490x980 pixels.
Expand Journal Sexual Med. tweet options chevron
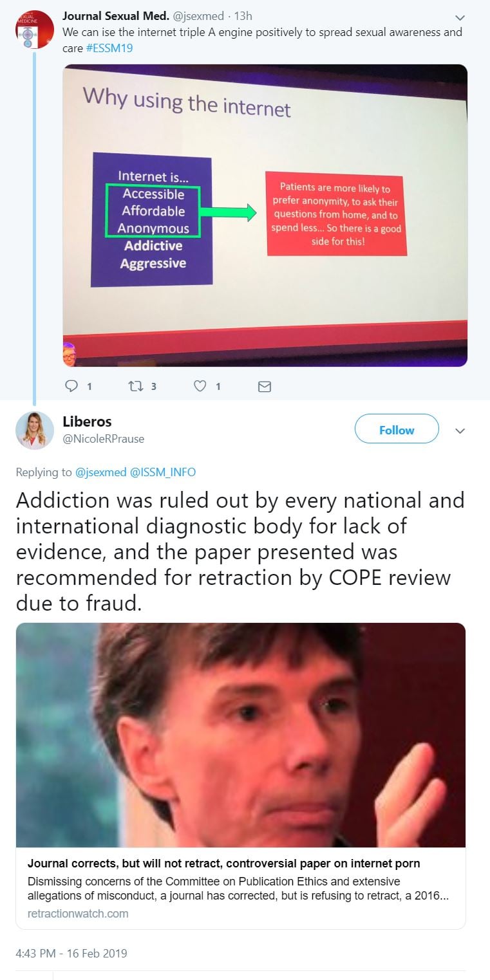tap(460, 17)
